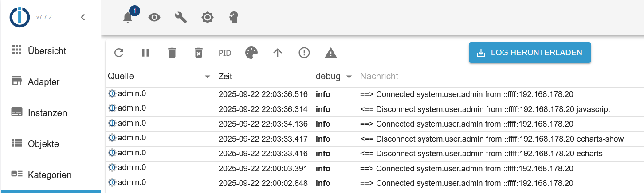Show errors via circled exclamation icon

pos(304,53)
